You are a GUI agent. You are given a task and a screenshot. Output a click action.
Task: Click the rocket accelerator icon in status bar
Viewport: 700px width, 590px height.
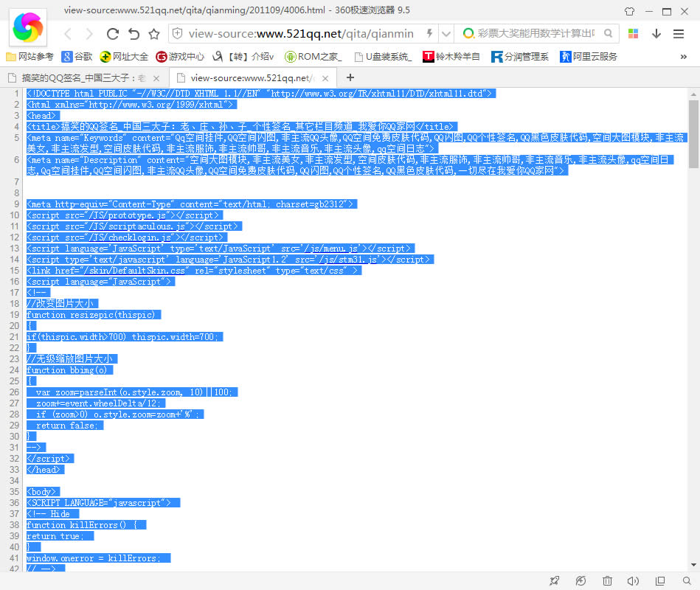pyautogui.click(x=555, y=581)
